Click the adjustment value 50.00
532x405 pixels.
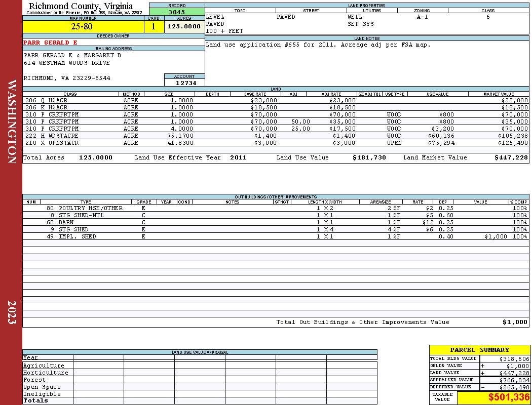(301, 121)
